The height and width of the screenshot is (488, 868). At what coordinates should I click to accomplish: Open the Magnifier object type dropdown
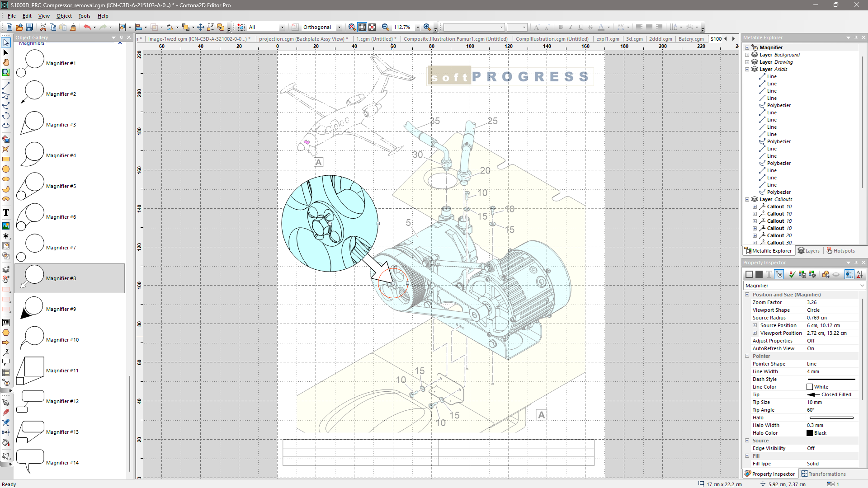tap(862, 286)
